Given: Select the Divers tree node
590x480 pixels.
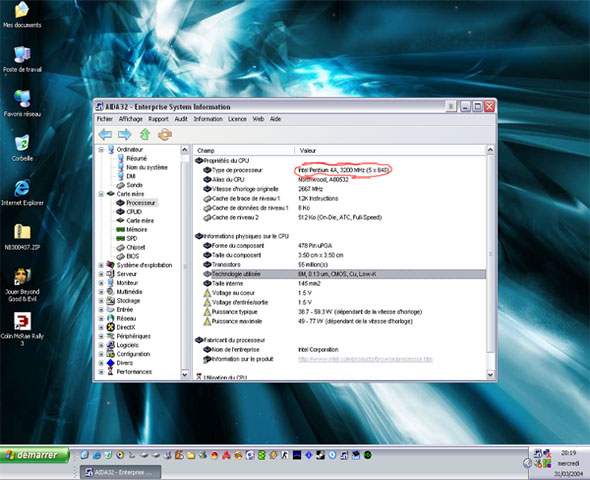Looking at the screenshot, I should pos(125,363).
